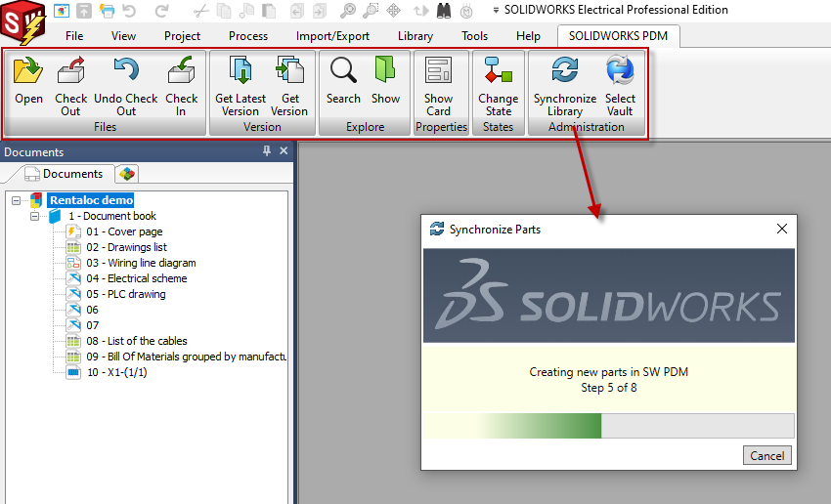Select 03 - Wiring line diagram

pyautogui.click(x=141, y=263)
